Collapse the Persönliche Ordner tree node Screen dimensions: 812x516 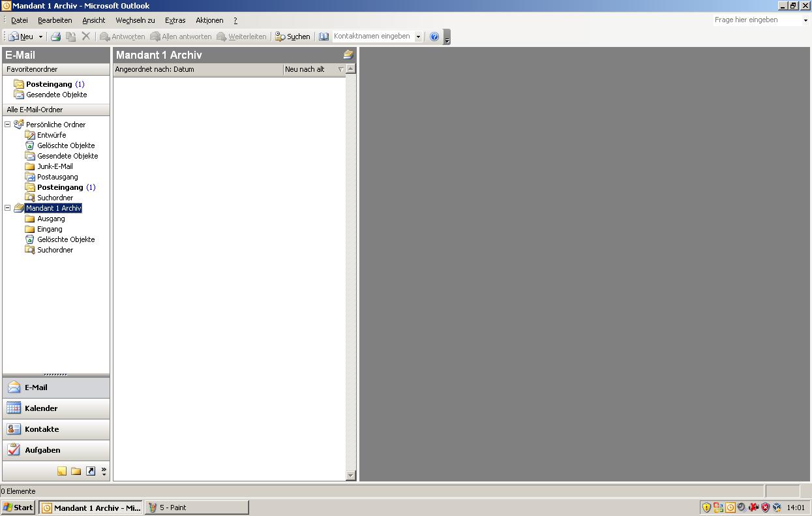point(8,125)
